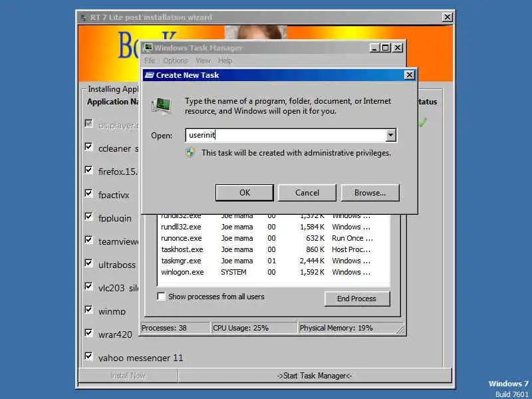
Task: Click Physical Memory: 19% status entry
Action: (x=336, y=328)
